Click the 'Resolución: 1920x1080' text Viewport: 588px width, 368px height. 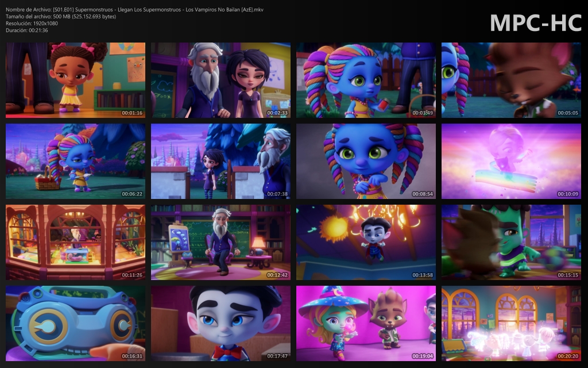pyautogui.click(x=32, y=23)
